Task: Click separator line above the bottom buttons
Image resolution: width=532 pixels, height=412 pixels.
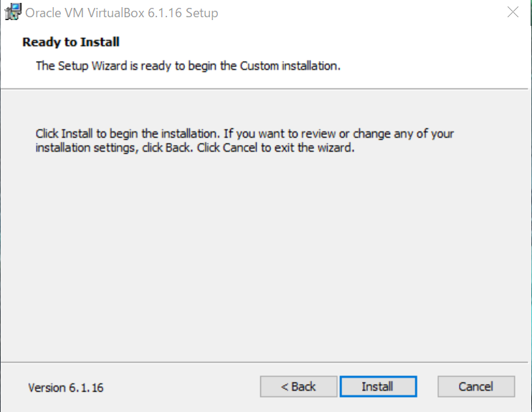Action: (265, 361)
